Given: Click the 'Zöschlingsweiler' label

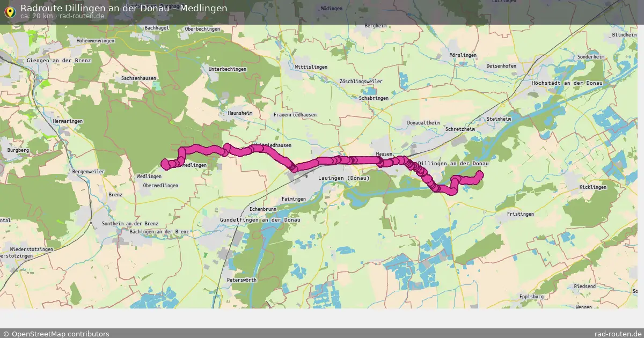Looking at the screenshot, I should pos(361,82).
